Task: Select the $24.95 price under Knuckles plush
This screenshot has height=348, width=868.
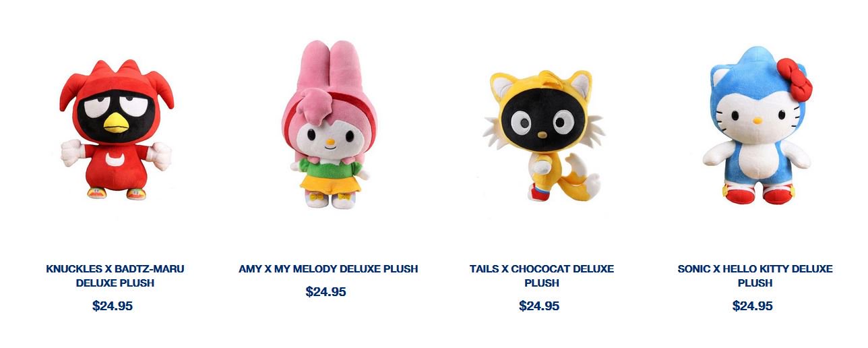Action: coord(113,306)
